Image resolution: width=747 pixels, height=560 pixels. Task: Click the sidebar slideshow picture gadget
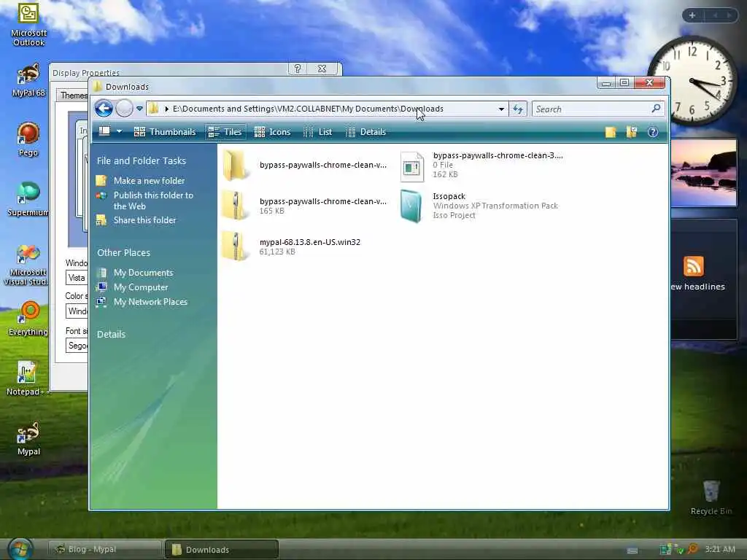(x=703, y=173)
